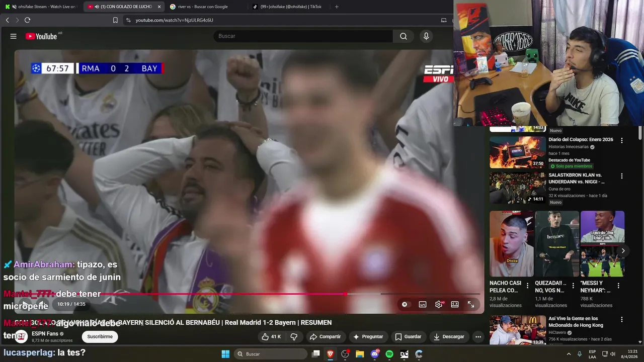The height and width of the screenshot is (362, 644).
Task: Dislike the video with the thumbs down
Action: [x=294, y=336]
